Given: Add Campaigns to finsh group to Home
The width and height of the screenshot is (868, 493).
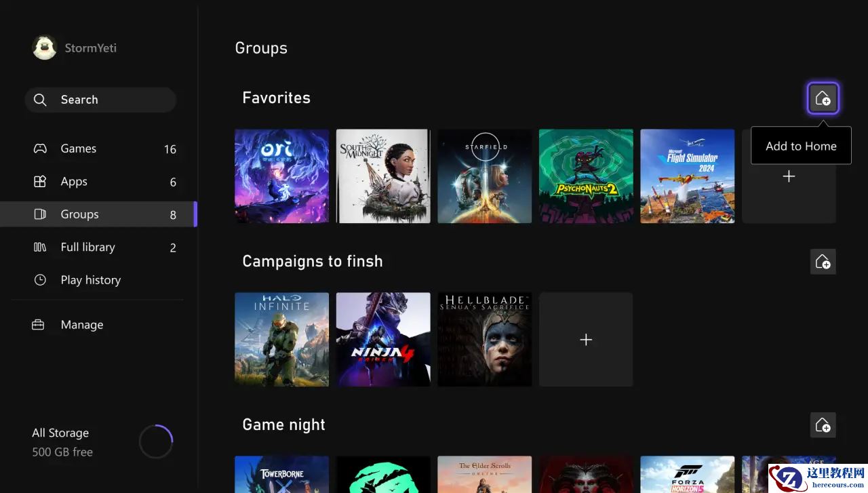Looking at the screenshot, I should point(823,261).
